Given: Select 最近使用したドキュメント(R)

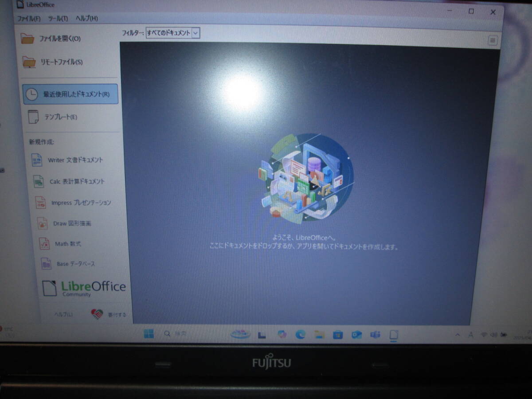Looking at the screenshot, I should 70,94.
